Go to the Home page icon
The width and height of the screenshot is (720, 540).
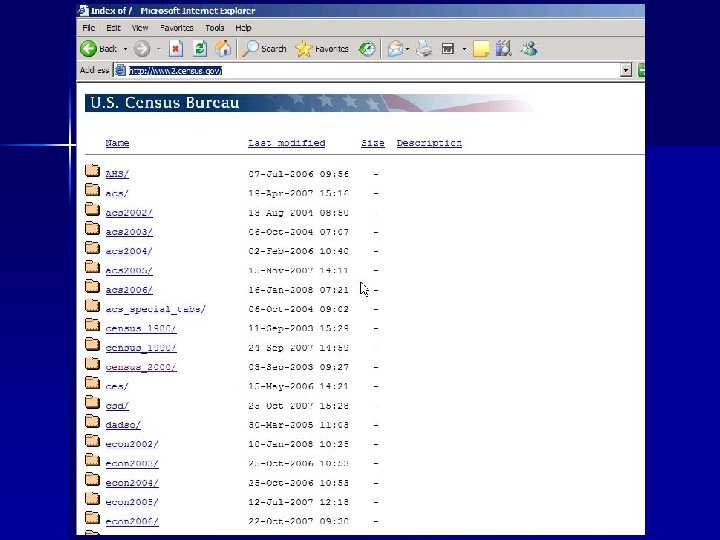[x=223, y=49]
